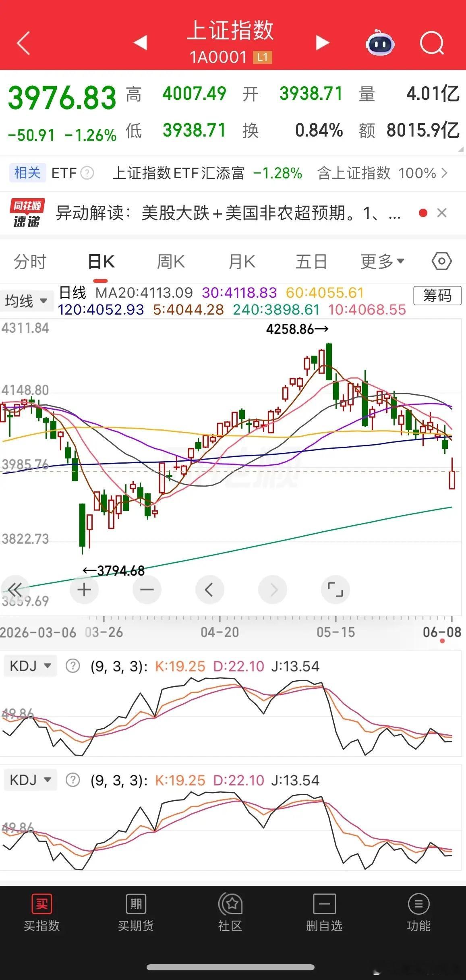This screenshot has width=466, height=980.
Task: Tap the 相关 tag
Action: coord(27,173)
